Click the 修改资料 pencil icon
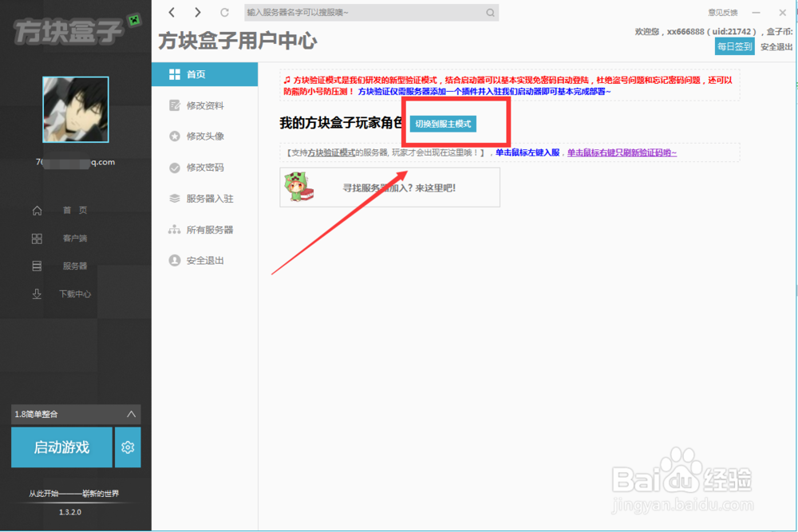This screenshot has width=798, height=532. coord(175,105)
